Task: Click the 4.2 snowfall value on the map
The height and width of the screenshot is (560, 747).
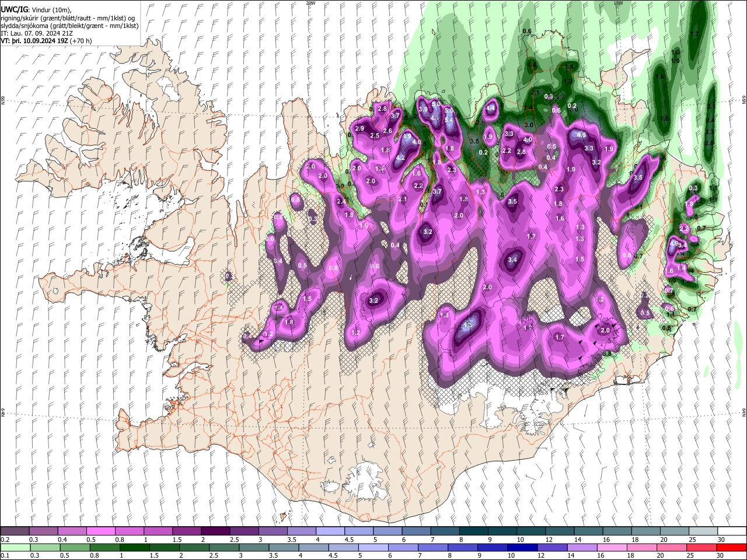Action: [x=400, y=158]
